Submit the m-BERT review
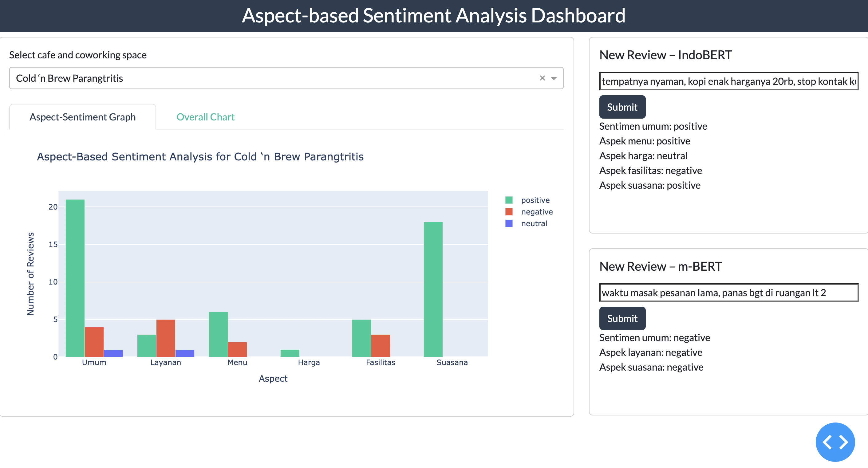The height and width of the screenshot is (468, 868). [622, 318]
